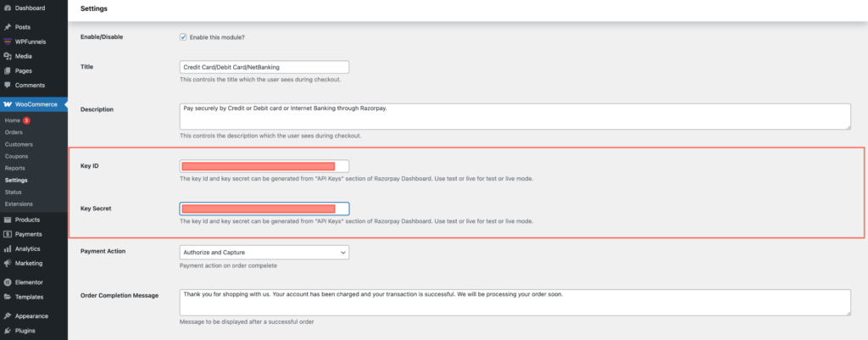The width and height of the screenshot is (868, 340).
Task: Toggle the Enable this module checkbox
Action: click(x=183, y=37)
